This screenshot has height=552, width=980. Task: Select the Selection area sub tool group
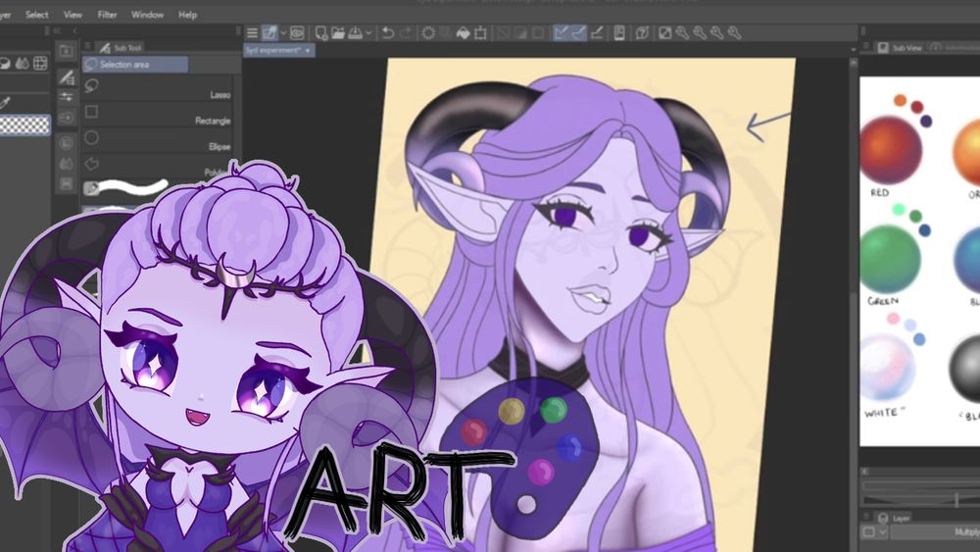point(135,65)
